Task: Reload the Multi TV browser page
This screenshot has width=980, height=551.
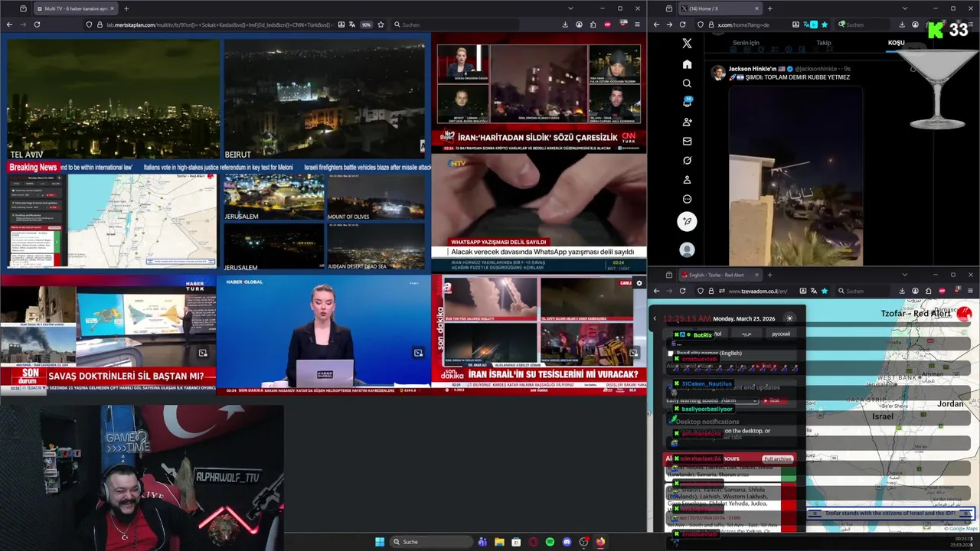Action: pyautogui.click(x=37, y=24)
